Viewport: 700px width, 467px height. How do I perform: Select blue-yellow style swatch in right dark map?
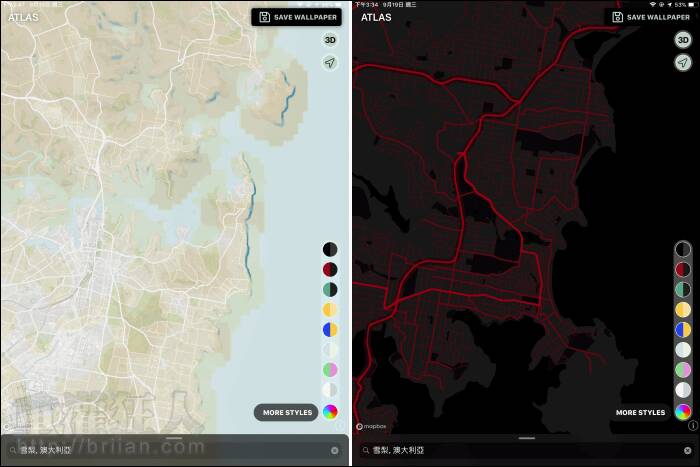683,329
